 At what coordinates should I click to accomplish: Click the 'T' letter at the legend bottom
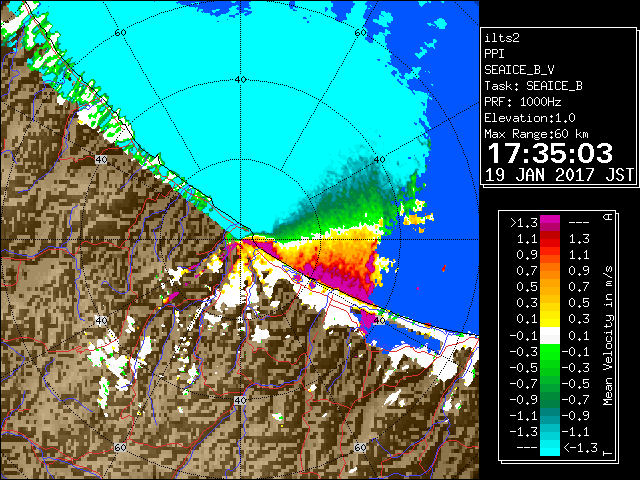point(608,453)
